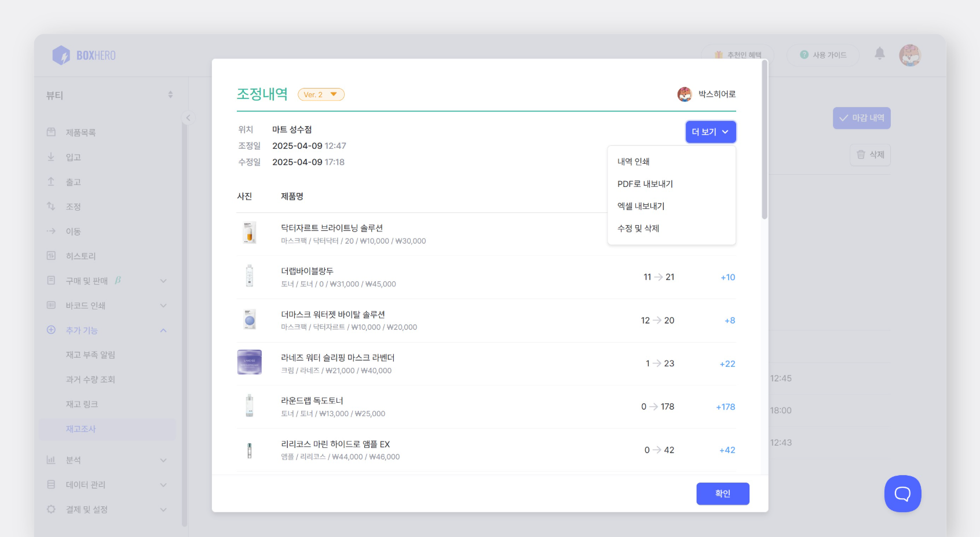Open 재고 부족 알림 submenu item
Image resolution: width=980 pixels, height=537 pixels.
point(90,355)
